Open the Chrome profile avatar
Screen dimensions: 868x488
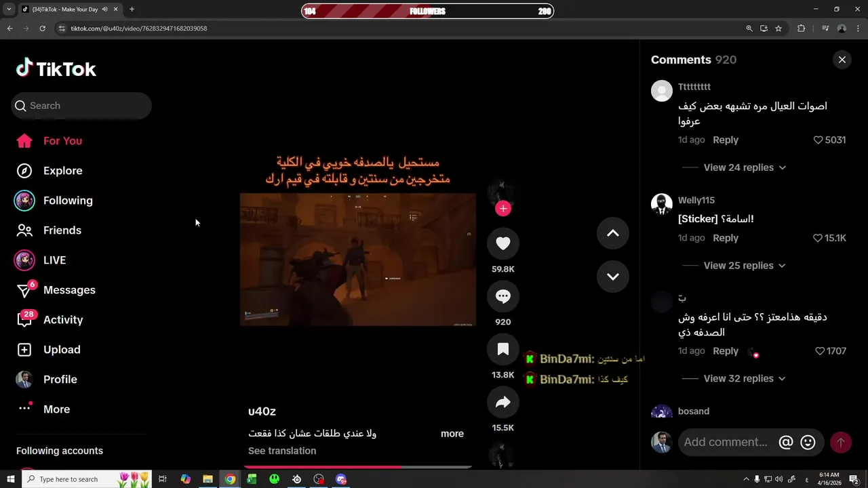[x=842, y=28]
